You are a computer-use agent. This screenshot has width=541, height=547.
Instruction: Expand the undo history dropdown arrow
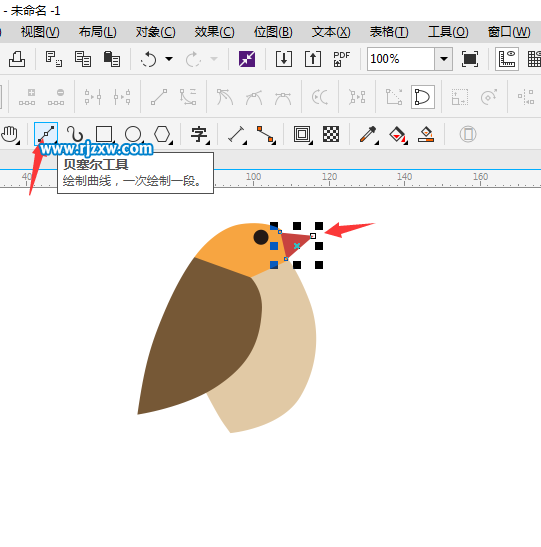click(x=169, y=59)
